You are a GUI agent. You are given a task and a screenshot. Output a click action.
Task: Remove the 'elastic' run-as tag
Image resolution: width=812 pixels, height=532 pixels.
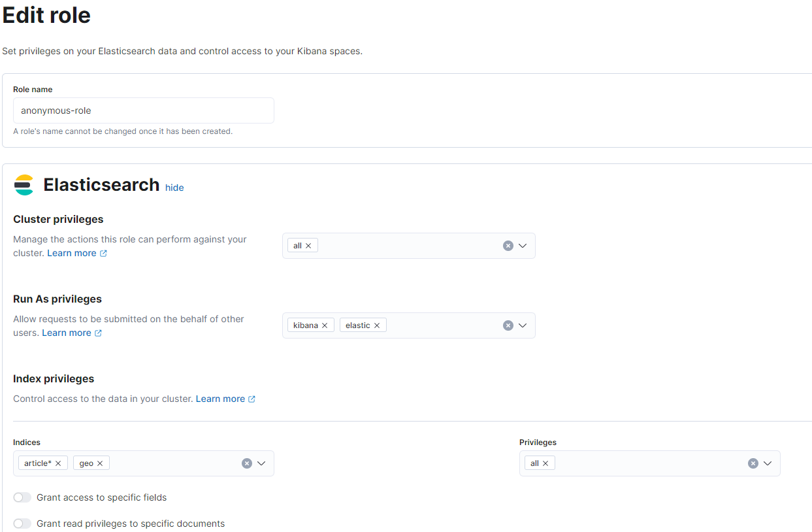pyautogui.click(x=377, y=325)
